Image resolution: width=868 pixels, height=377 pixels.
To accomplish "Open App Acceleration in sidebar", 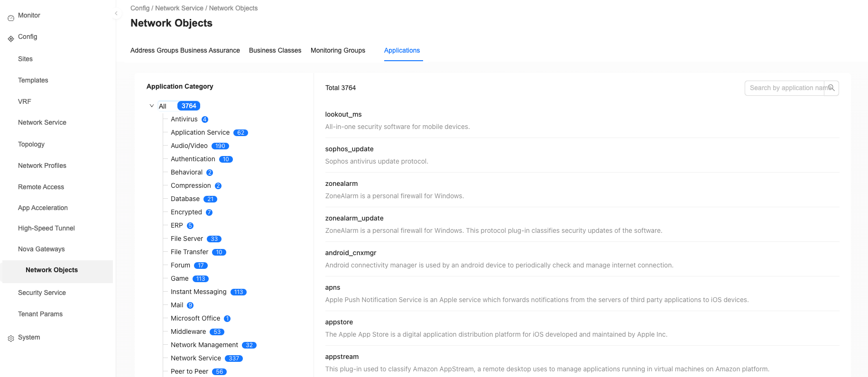I will coord(43,208).
